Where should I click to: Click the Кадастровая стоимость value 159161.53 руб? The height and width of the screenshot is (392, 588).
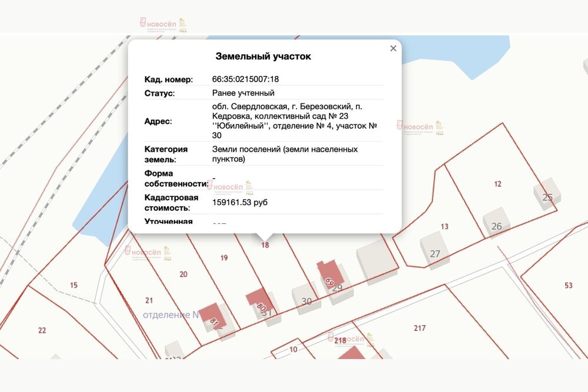[239, 201]
